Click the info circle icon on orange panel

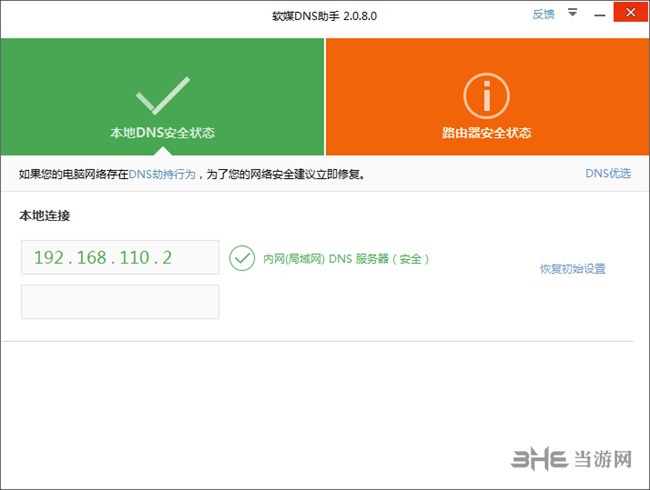point(486,96)
